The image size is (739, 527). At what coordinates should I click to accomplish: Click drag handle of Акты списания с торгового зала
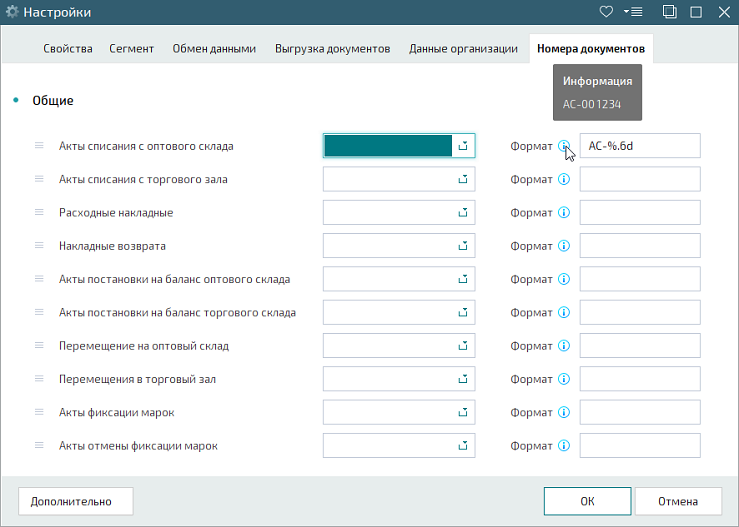(x=39, y=179)
